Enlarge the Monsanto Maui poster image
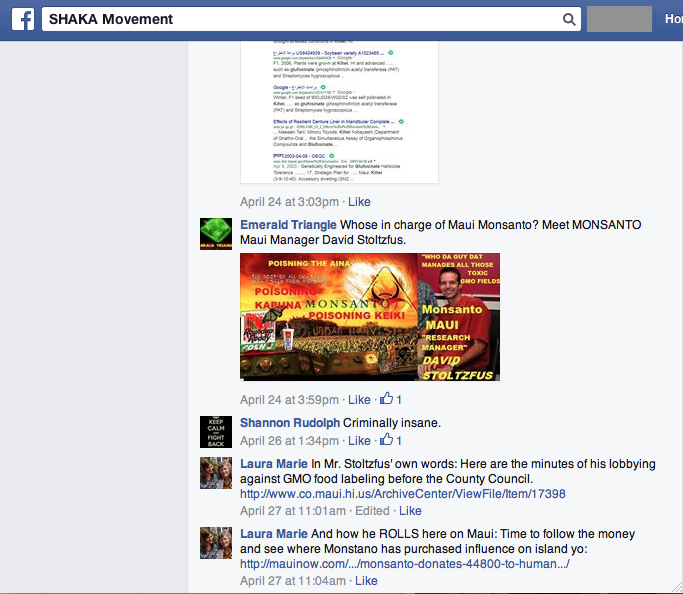Image resolution: width=683 pixels, height=594 pixels. 370,316
